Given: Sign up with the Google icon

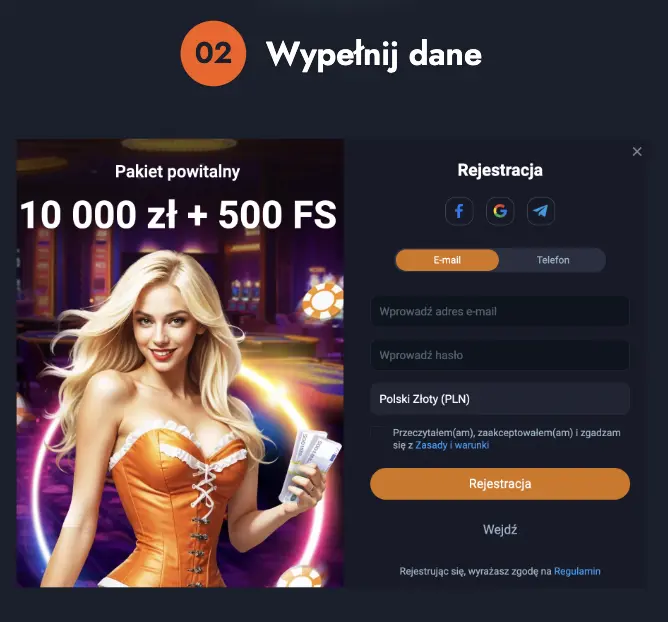Looking at the screenshot, I should (500, 211).
